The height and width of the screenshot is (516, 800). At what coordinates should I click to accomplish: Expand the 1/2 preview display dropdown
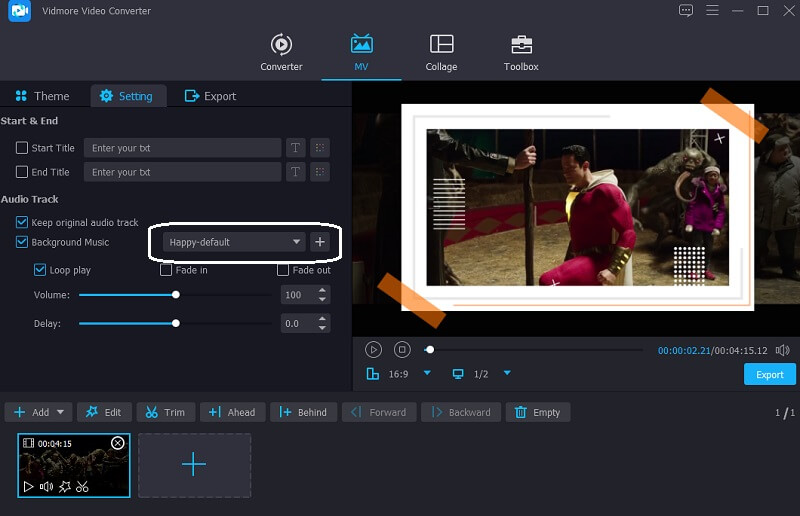[506, 374]
